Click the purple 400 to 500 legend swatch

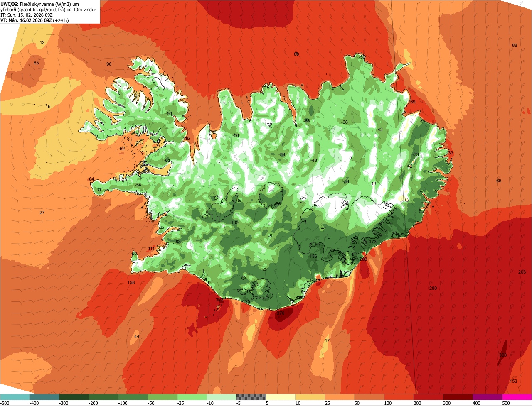[x=487, y=397]
